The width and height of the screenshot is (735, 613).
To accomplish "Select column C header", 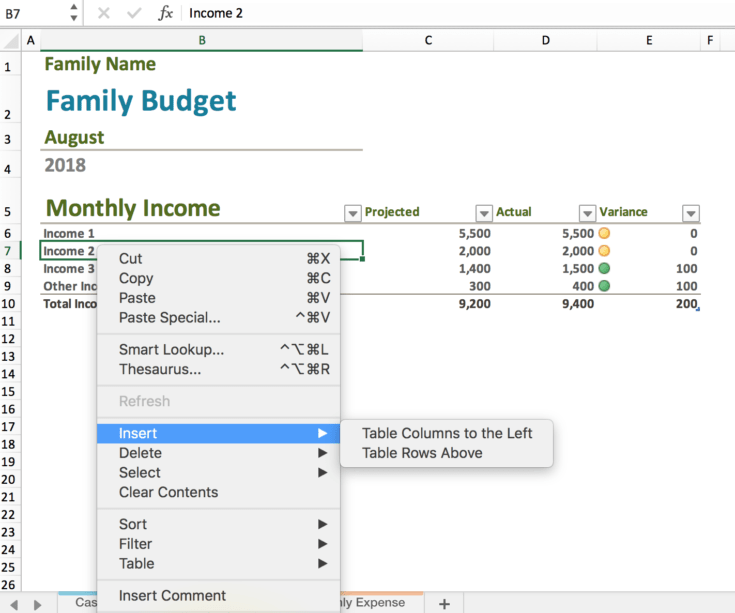I will coord(428,40).
